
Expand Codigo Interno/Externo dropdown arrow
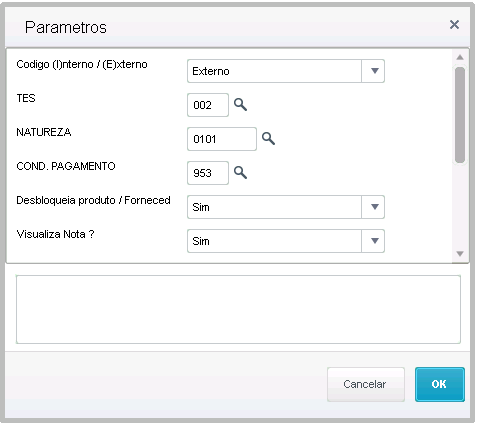point(374,71)
